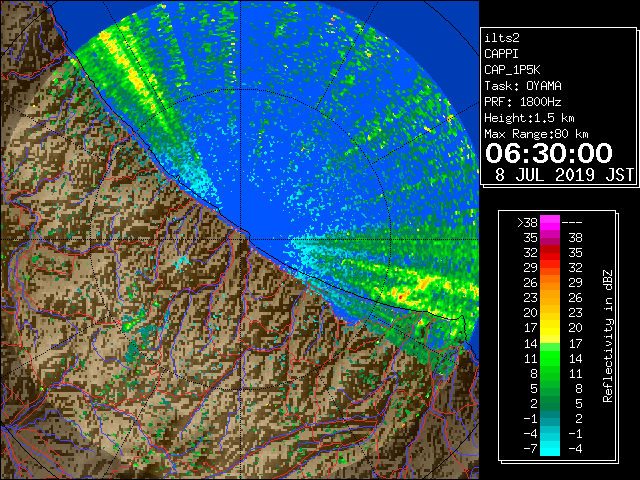Click the 'Max Range:80 km' line

(x=536, y=134)
